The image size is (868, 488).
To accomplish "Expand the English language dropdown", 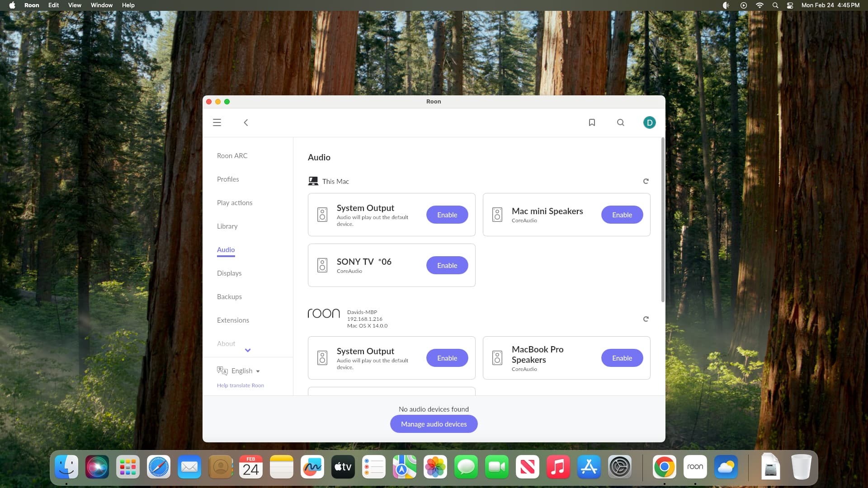I will click(245, 371).
